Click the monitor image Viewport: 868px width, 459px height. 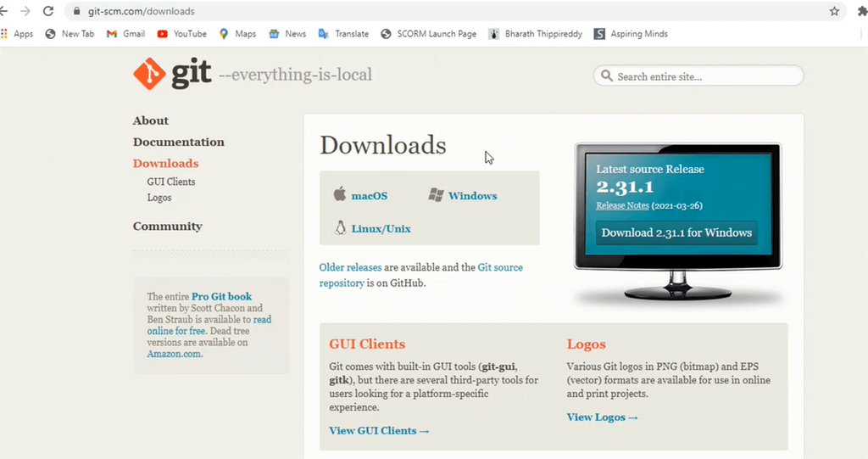(x=678, y=221)
